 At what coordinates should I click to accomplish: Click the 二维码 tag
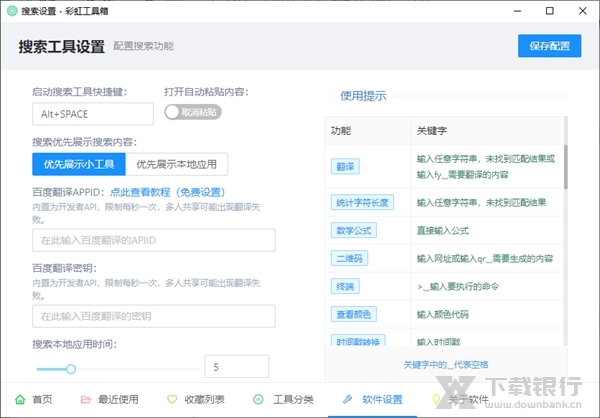pyautogui.click(x=349, y=258)
